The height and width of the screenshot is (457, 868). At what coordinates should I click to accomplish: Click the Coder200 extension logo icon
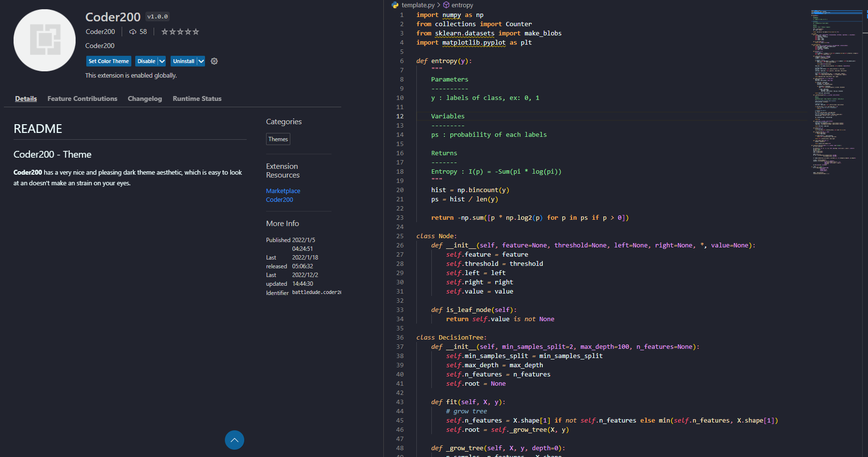point(45,40)
